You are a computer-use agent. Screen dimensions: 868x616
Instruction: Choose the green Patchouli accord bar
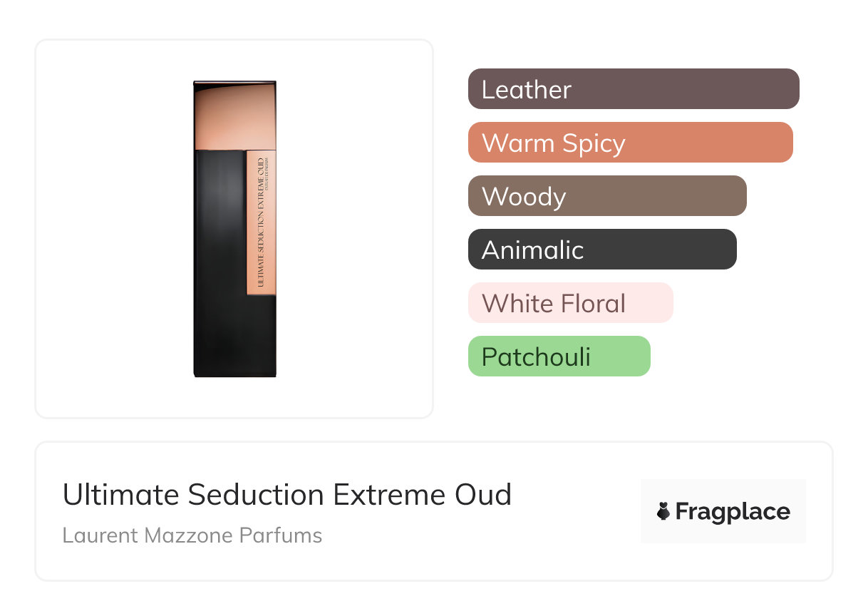click(x=559, y=356)
